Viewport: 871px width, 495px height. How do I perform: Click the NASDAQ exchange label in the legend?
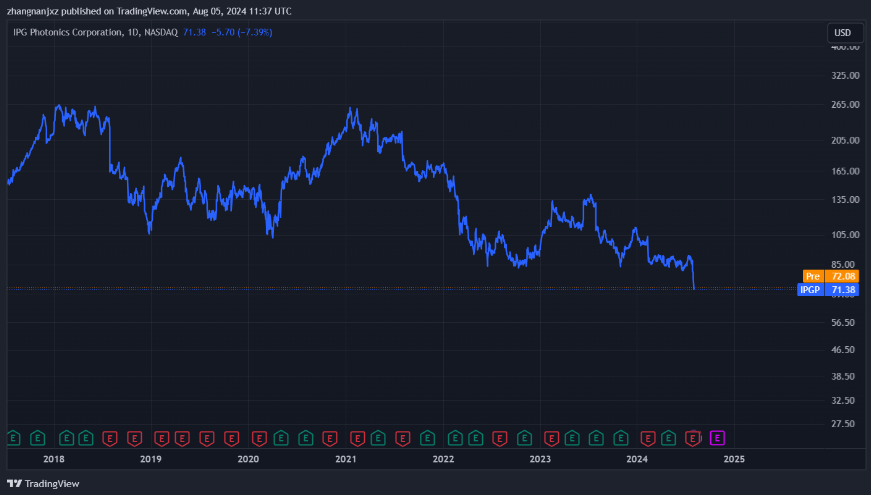(x=161, y=32)
